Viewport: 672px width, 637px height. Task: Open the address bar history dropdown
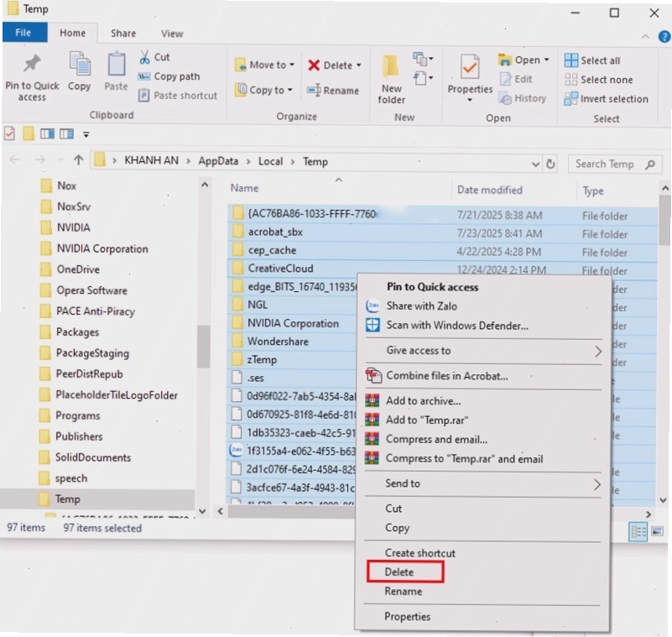535,164
